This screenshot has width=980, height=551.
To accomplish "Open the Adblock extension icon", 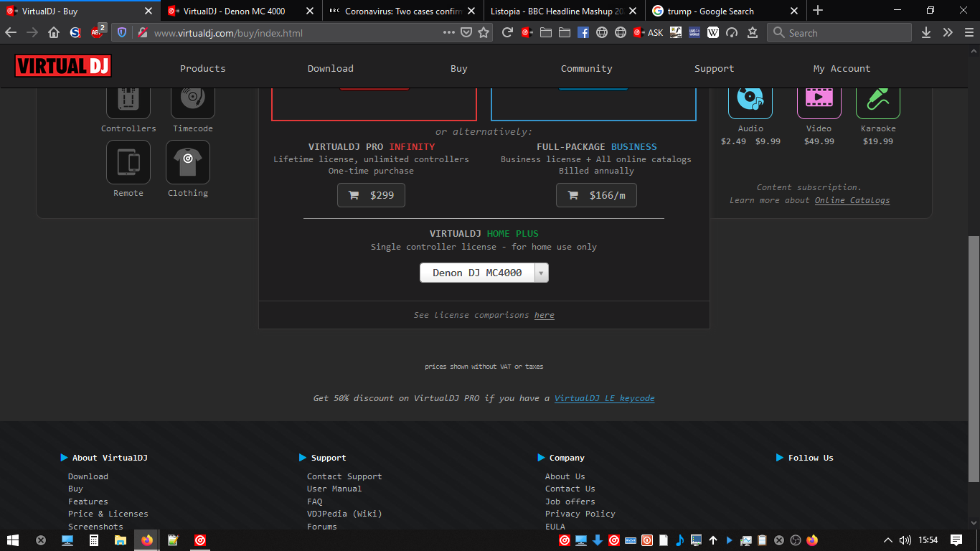I will [98, 32].
